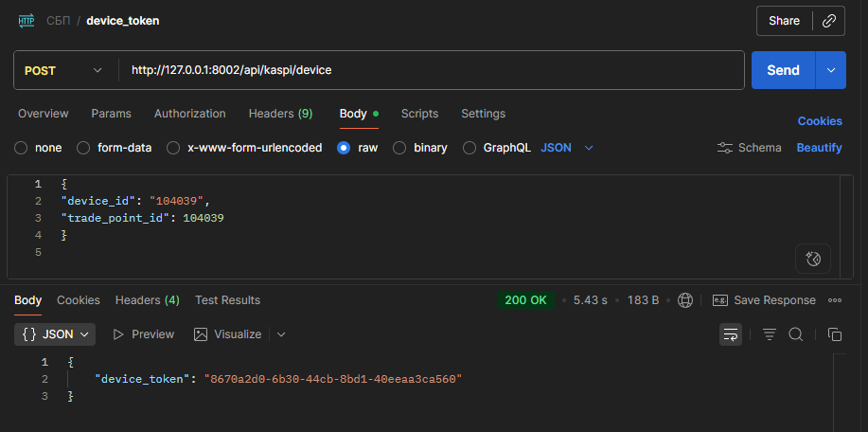Select the x-www-form-urlencoded radio button
This screenshot has height=432, width=868.
point(173,148)
